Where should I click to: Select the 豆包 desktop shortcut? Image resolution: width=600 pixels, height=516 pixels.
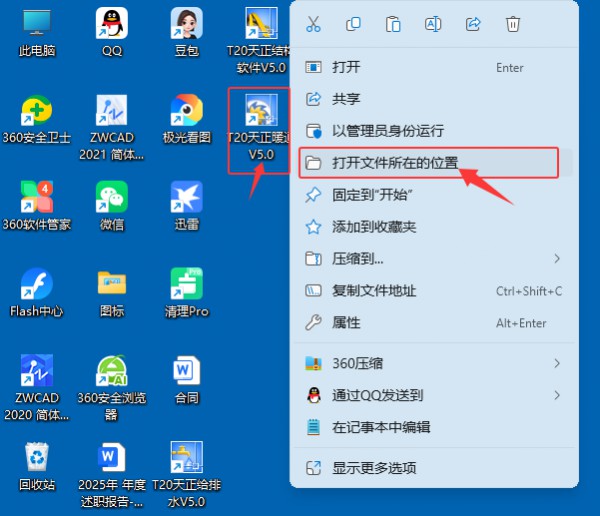[x=187, y=34]
